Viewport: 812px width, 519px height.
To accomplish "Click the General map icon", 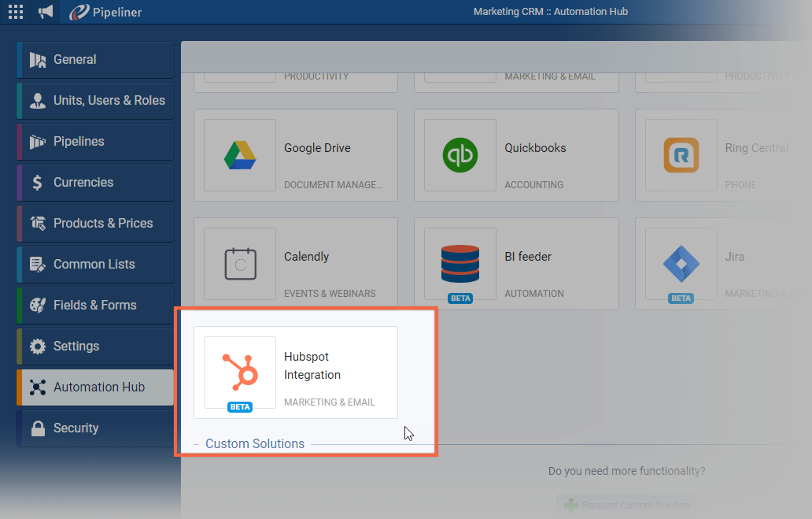I will pyautogui.click(x=37, y=60).
